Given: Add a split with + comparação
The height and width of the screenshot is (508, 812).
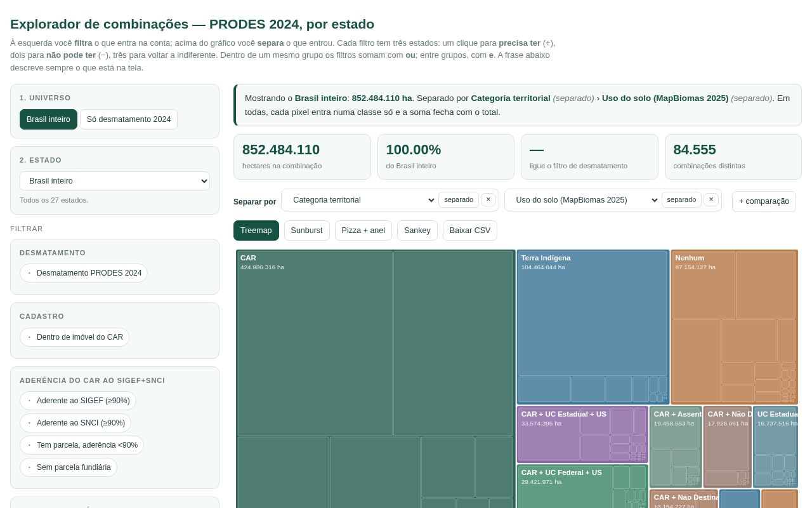Looking at the screenshot, I should pyautogui.click(x=764, y=201).
